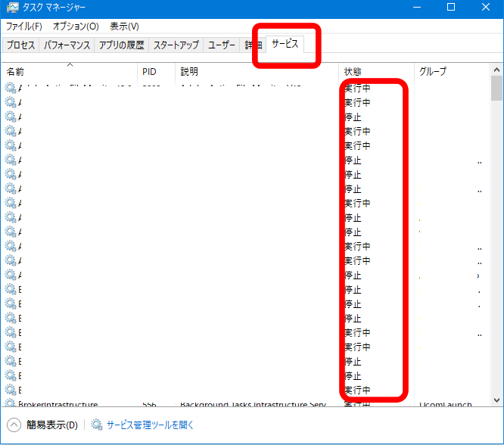Click the scrollbar down arrow
This screenshot has width=504, height=445.
coord(496,400)
